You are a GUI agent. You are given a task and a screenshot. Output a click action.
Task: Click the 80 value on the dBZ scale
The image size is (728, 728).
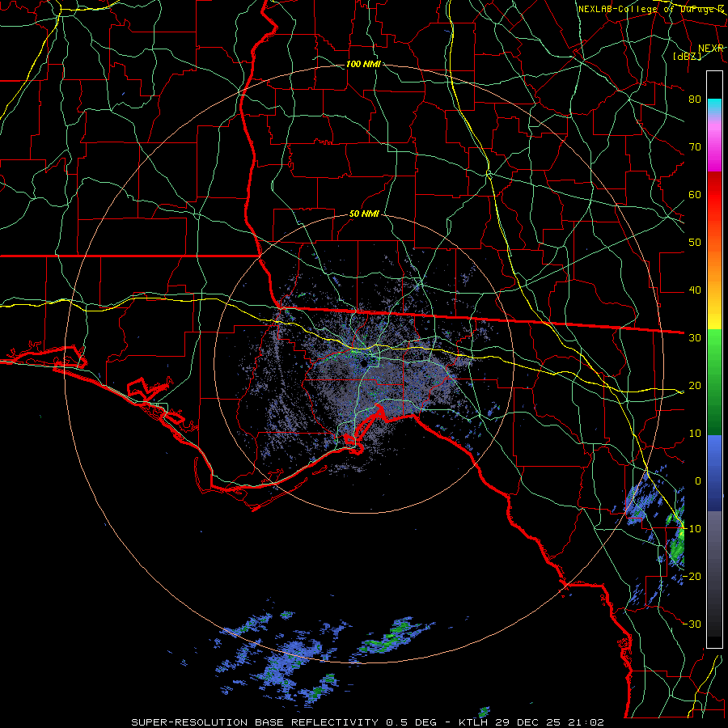[x=695, y=99]
